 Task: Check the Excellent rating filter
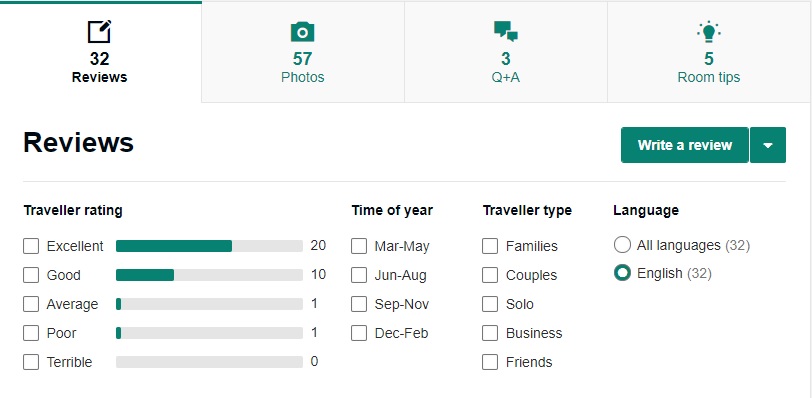pyautogui.click(x=31, y=246)
